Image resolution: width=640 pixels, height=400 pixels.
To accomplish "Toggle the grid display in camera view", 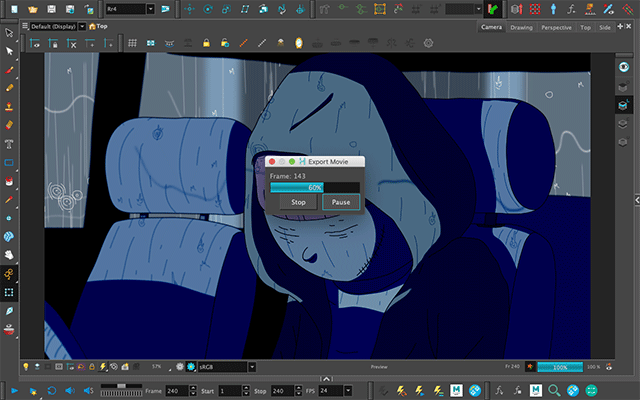I will pos(132,43).
